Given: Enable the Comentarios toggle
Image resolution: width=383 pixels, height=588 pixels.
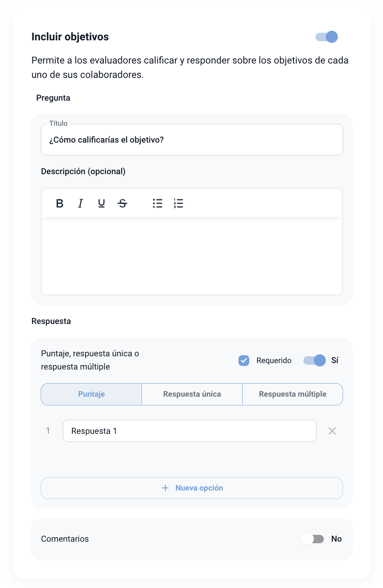Looking at the screenshot, I should point(313,539).
